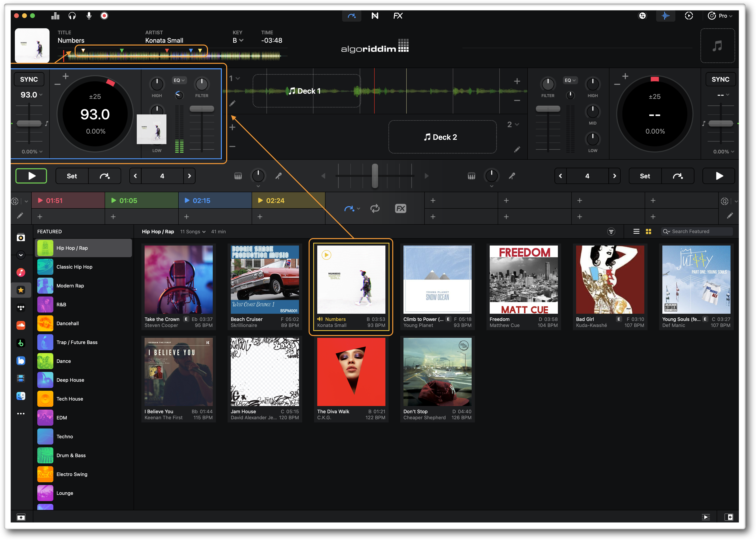
Task: Open left deck sampler pad icon
Action: point(238,176)
